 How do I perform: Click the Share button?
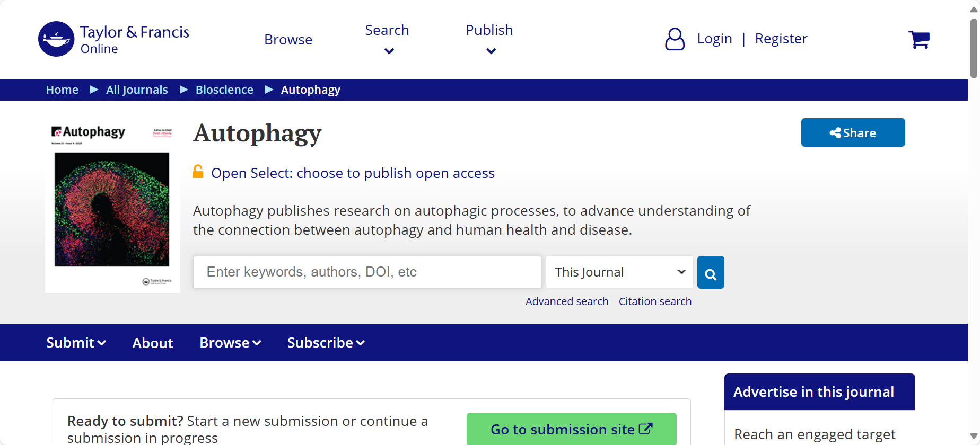click(x=853, y=132)
